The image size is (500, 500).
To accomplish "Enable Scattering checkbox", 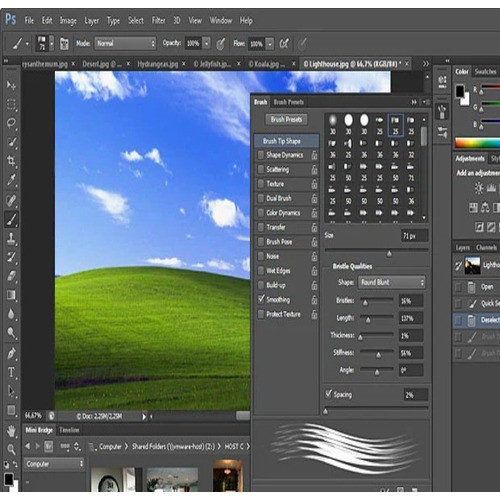I will tap(261, 169).
